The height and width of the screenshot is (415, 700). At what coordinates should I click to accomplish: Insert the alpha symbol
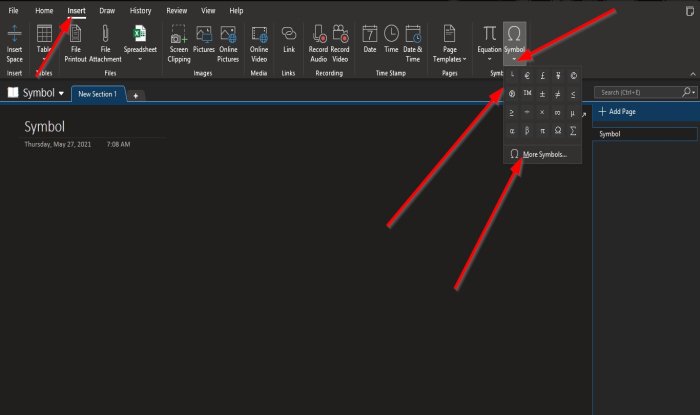point(512,131)
